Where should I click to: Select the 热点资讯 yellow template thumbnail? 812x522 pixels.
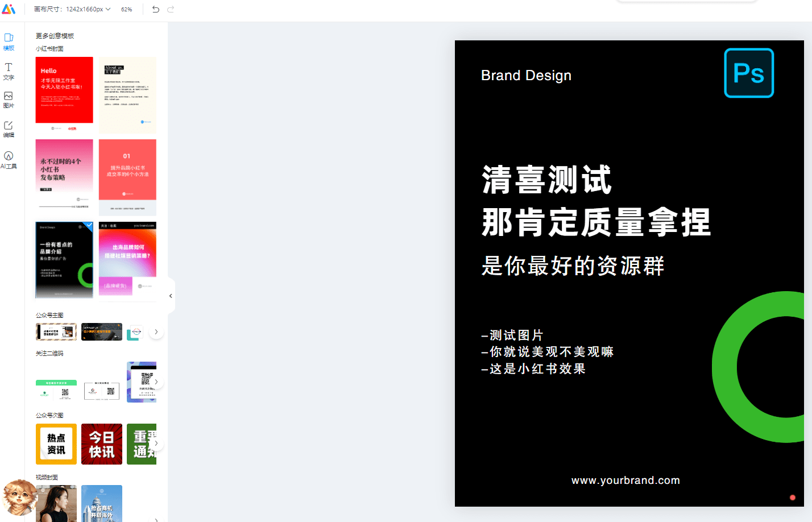(56, 444)
